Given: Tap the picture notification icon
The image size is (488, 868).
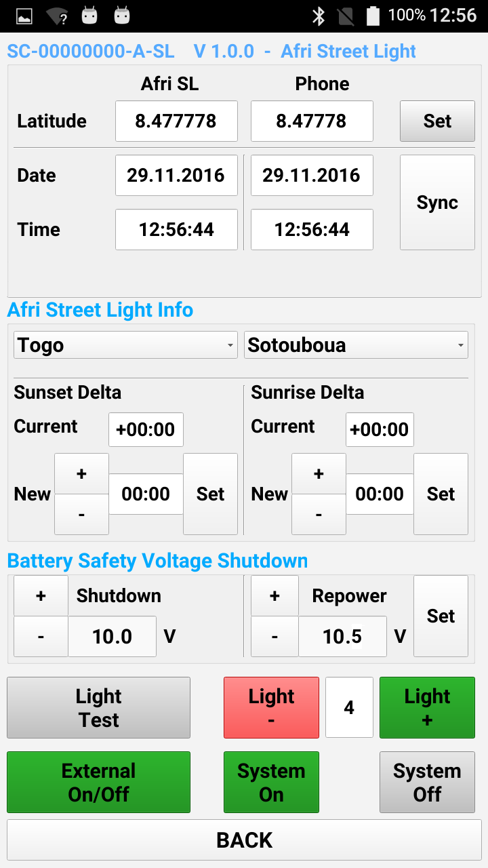Looking at the screenshot, I should pos(24,16).
